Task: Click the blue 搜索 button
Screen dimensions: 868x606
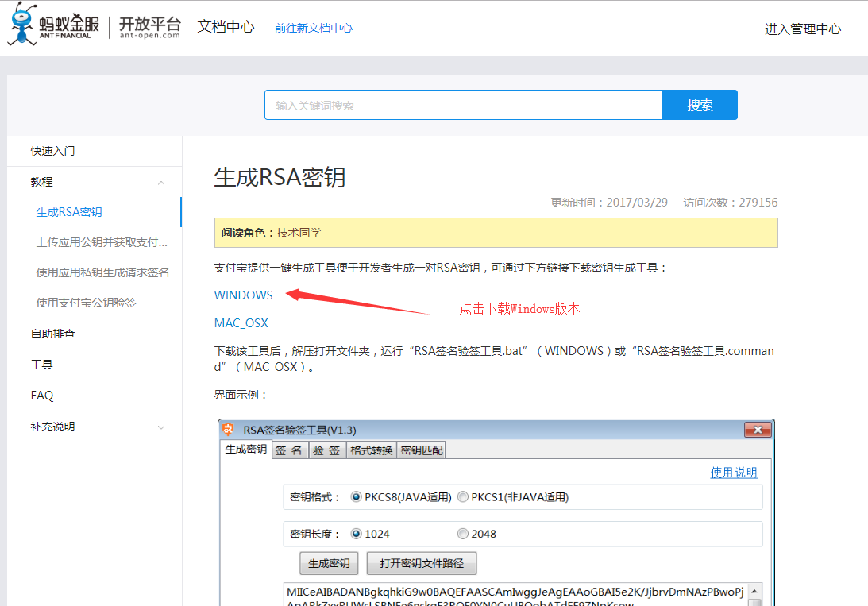Action: pyautogui.click(x=700, y=105)
